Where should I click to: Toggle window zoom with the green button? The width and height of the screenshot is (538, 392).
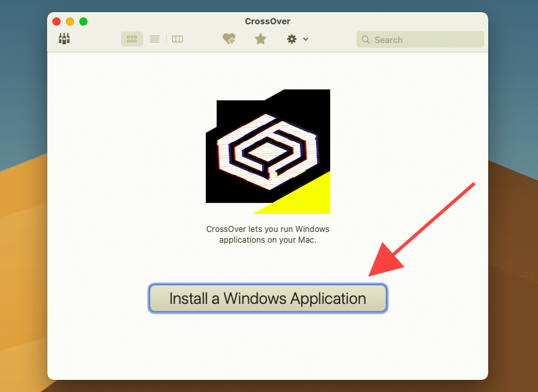pos(83,21)
